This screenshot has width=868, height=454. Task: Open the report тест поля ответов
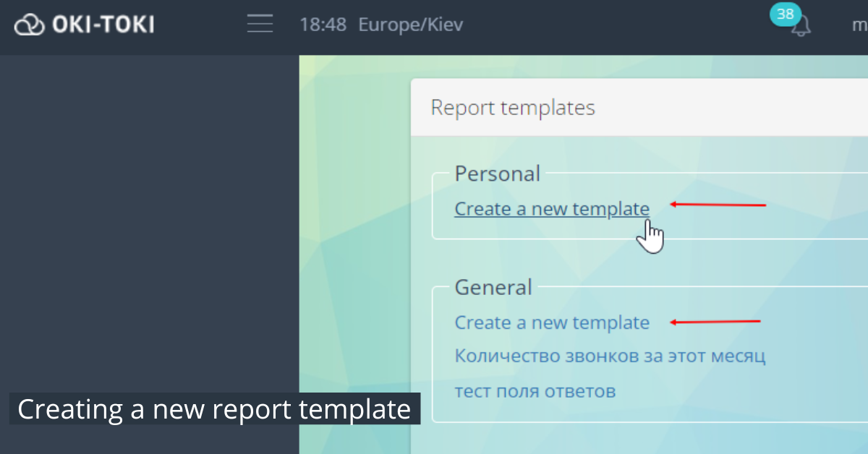[535, 390]
